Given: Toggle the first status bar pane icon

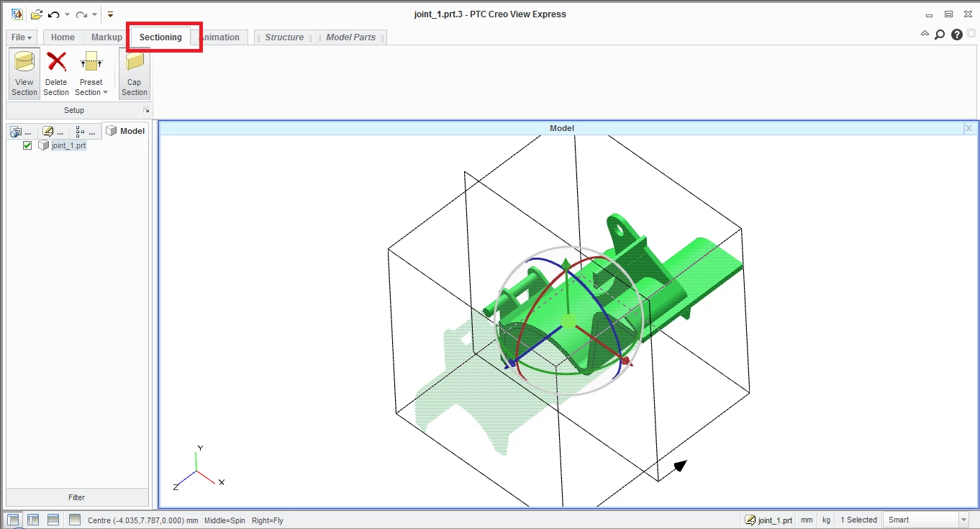Looking at the screenshot, I should 14,520.
